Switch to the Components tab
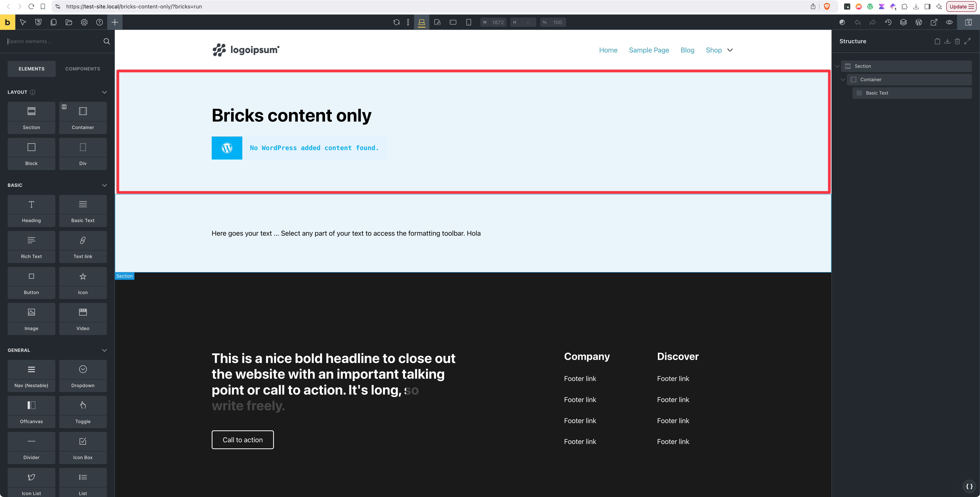The height and width of the screenshot is (497, 980). (82, 69)
